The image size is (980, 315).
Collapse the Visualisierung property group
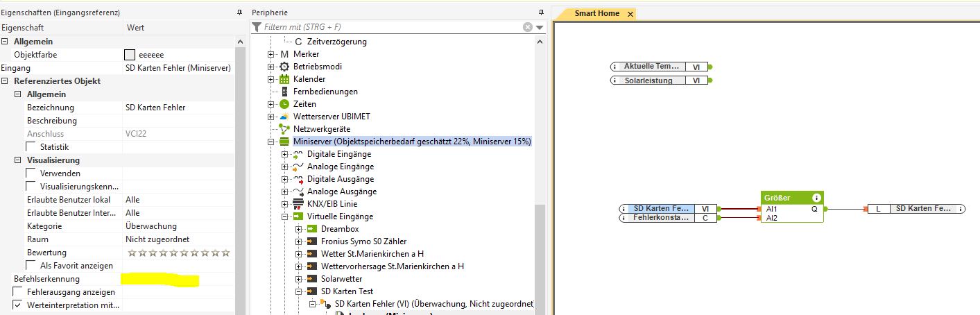tap(17, 160)
